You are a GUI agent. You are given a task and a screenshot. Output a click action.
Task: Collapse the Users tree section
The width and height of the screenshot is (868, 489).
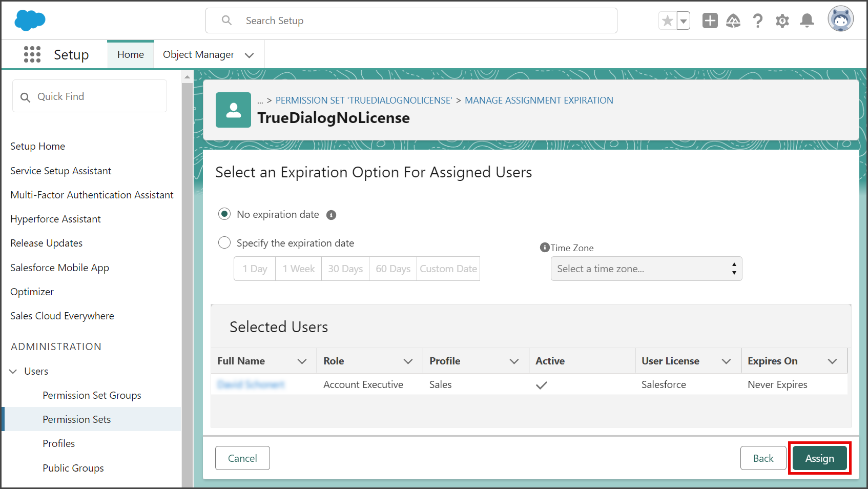[x=13, y=371]
